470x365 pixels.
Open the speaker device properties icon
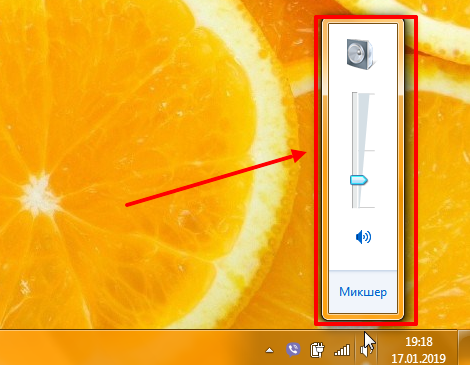point(362,54)
